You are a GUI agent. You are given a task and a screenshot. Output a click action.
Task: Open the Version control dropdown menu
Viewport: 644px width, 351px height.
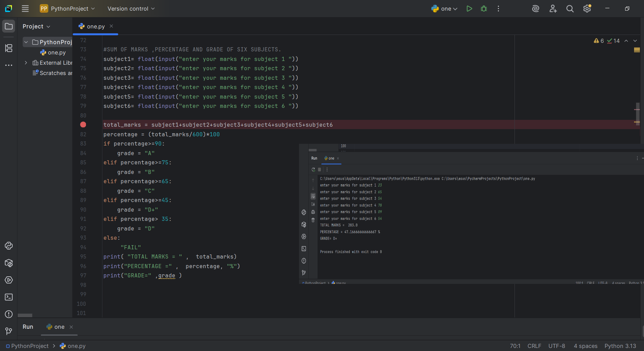pyautogui.click(x=131, y=9)
